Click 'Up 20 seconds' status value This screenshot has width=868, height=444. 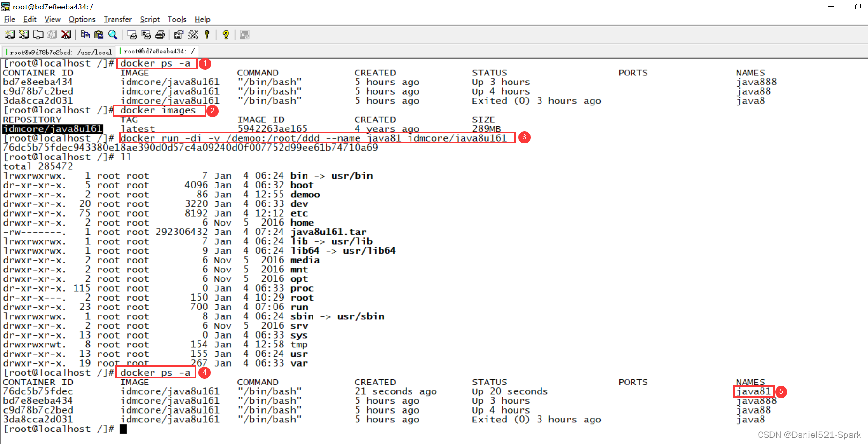[x=510, y=391]
